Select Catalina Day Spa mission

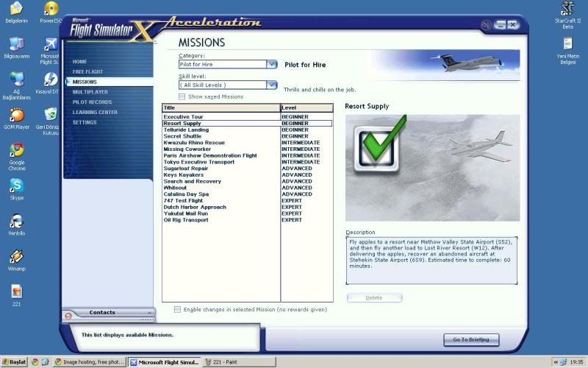(x=247, y=194)
